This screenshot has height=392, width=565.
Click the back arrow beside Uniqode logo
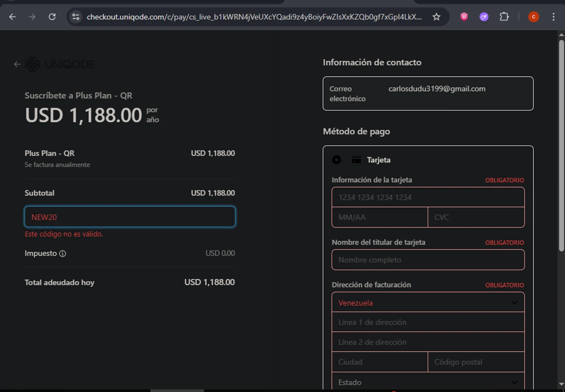(x=17, y=64)
